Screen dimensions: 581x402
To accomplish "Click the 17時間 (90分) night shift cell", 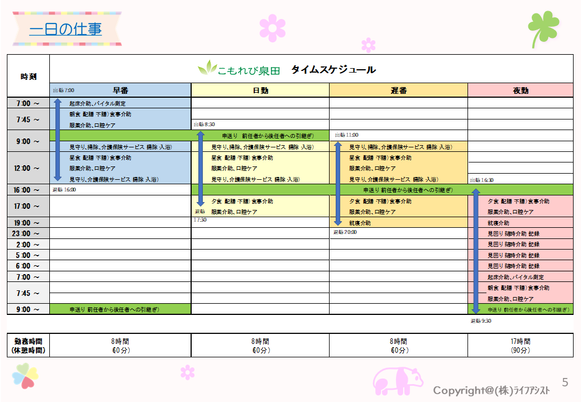I will pyautogui.click(x=520, y=345).
